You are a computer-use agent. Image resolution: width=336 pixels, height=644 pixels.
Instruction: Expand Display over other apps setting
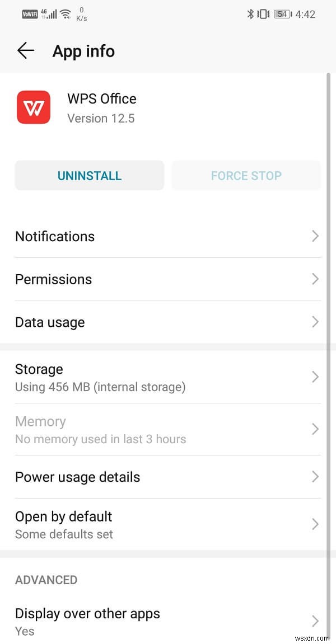tap(168, 621)
